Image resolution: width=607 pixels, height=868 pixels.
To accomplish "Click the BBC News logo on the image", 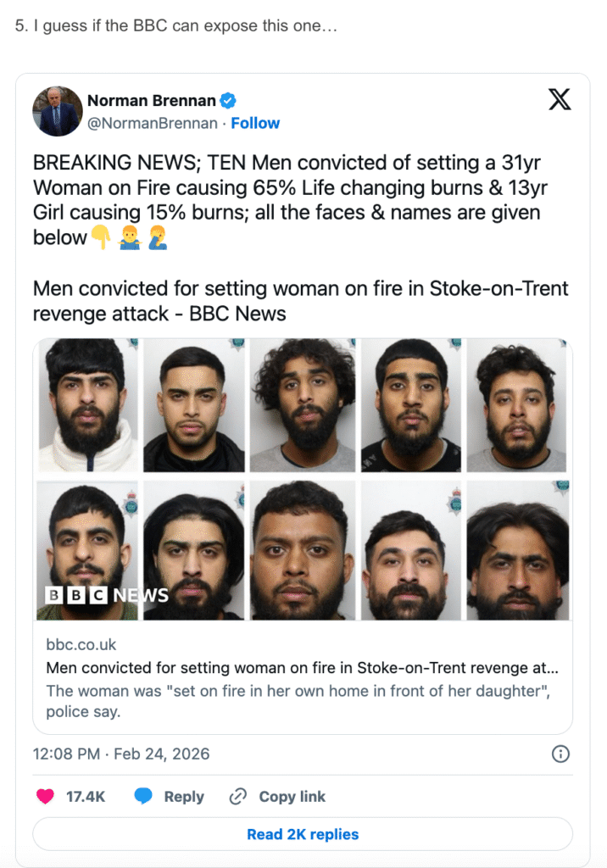I will [x=108, y=595].
